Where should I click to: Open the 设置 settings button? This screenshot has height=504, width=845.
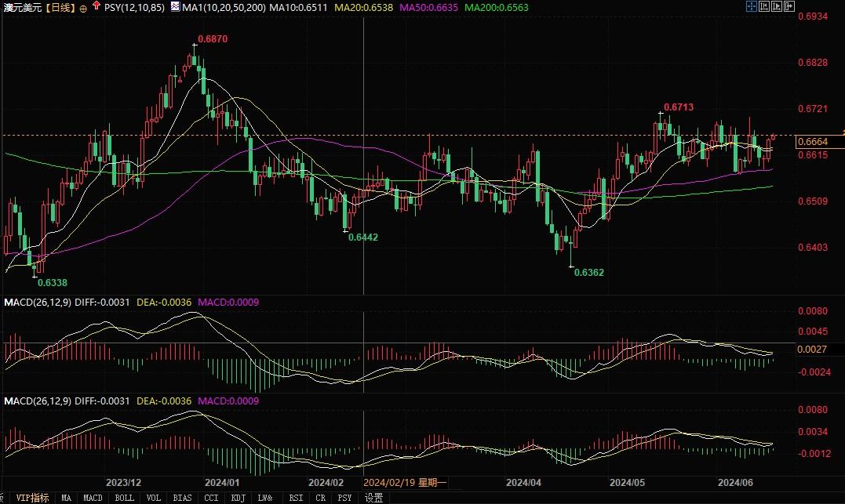374,498
